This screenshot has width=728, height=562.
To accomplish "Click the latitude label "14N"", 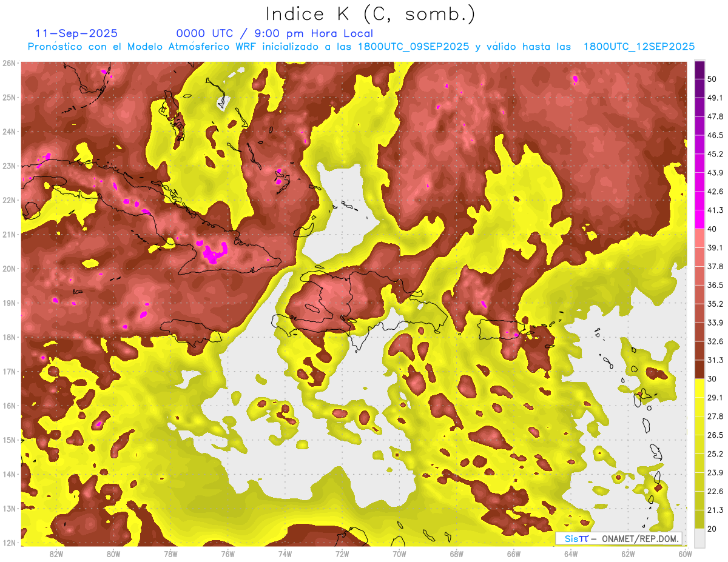I will (9, 474).
